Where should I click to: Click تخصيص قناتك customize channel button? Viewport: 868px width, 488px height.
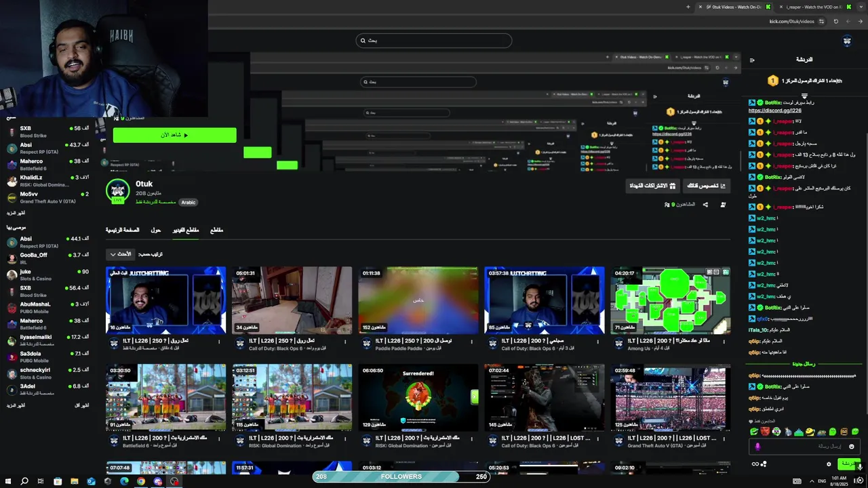pos(706,186)
